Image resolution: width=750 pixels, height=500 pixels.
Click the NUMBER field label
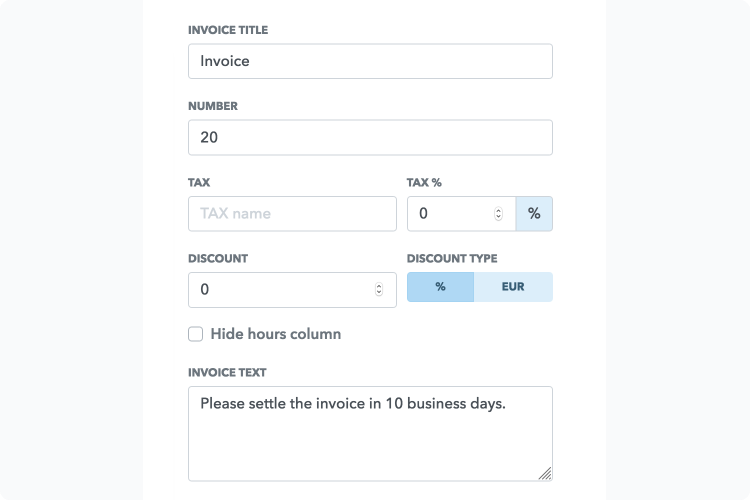click(x=213, y=106)
